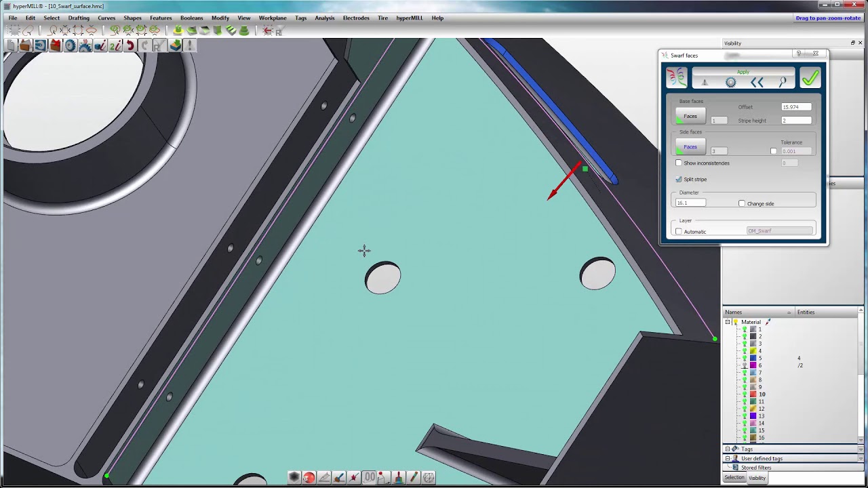Open the Drafting menu
Viewport: 868px width, 488px height.
pos(79,18)
